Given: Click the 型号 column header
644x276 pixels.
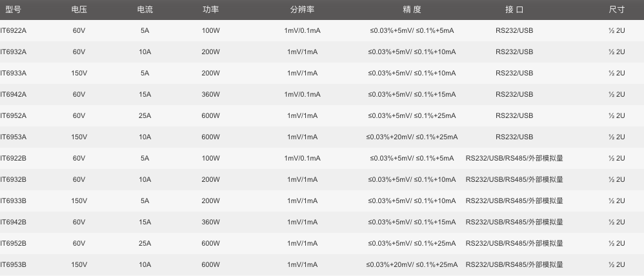Looking at the screenshot, I should 14,10.
